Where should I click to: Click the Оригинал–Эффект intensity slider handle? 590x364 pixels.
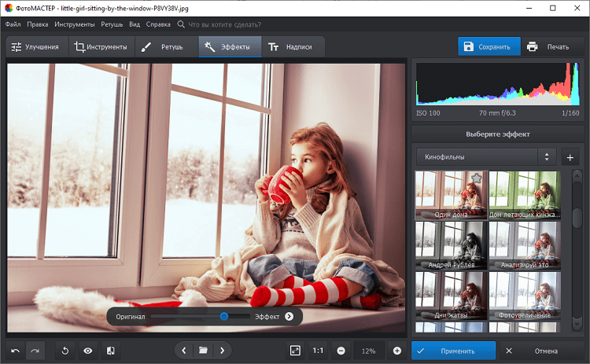[x=224, y=316]
